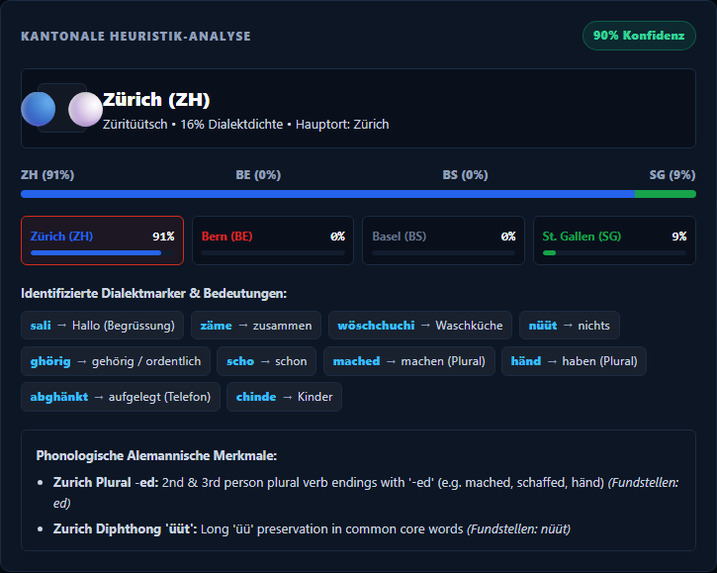The height and width of the screenshot is (573, 717).
Task: Click the BS (0%) bar label
Action: click(x=465, y=175)
